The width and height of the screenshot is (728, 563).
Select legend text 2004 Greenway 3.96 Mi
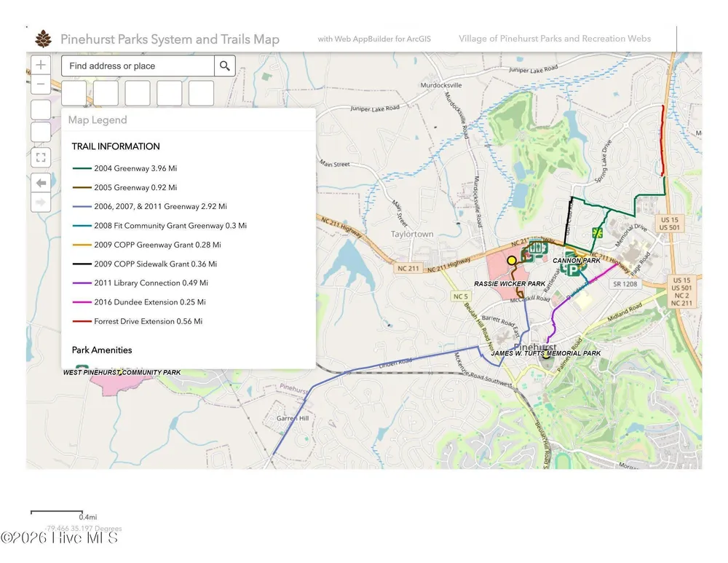135,168
